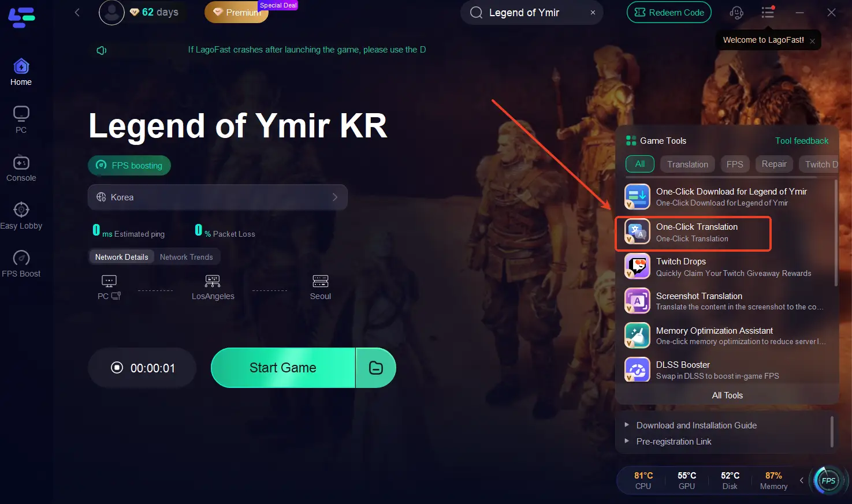The height and width of the screenshot is (504, 852).
Task: Click the Start Game button
Action: pos(283,368)
